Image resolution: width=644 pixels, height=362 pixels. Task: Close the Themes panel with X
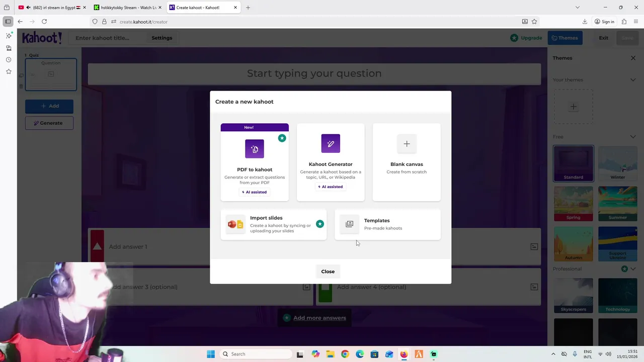tap(633, 58)
